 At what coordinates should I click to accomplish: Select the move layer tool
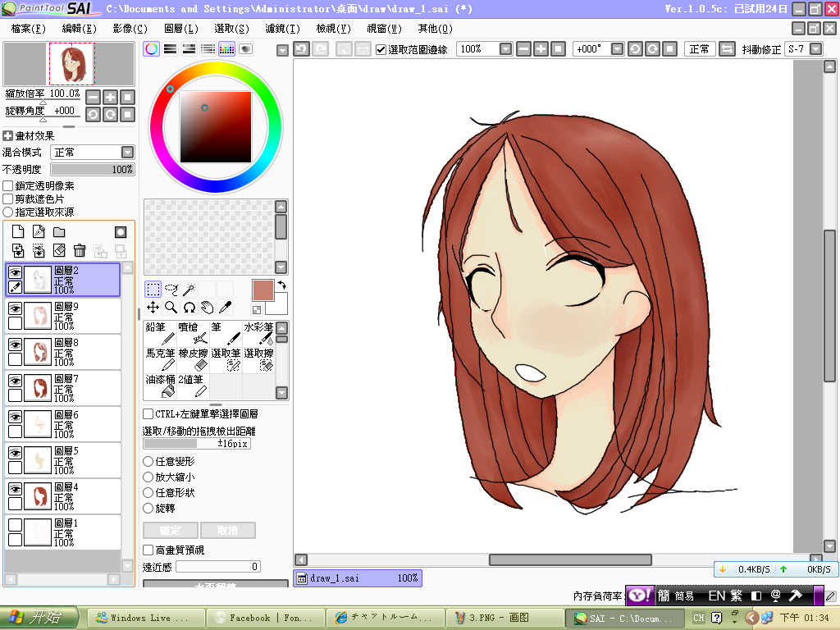point(153,308)
